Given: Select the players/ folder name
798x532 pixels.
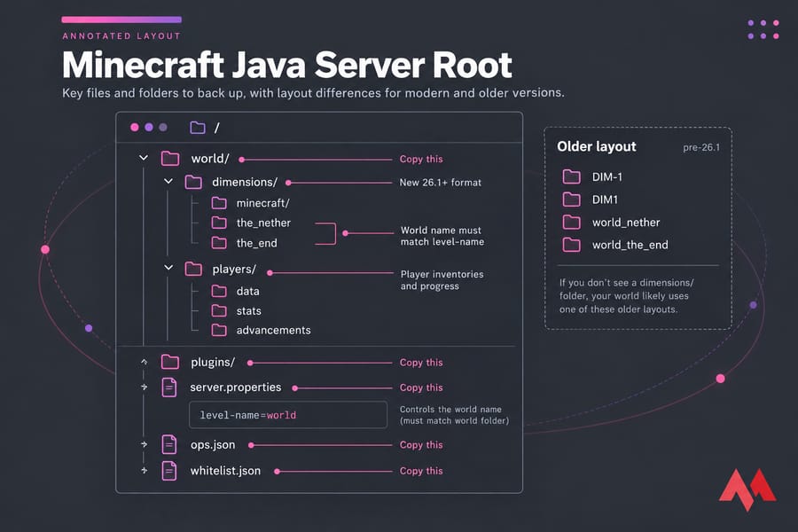Looking at the screenshot, I should coord(234,269).
